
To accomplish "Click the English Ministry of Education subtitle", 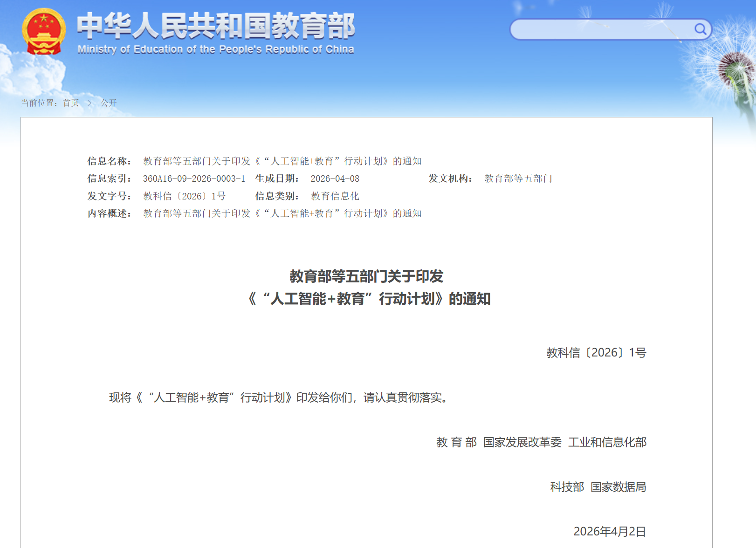I will click(x=216, y=49).
